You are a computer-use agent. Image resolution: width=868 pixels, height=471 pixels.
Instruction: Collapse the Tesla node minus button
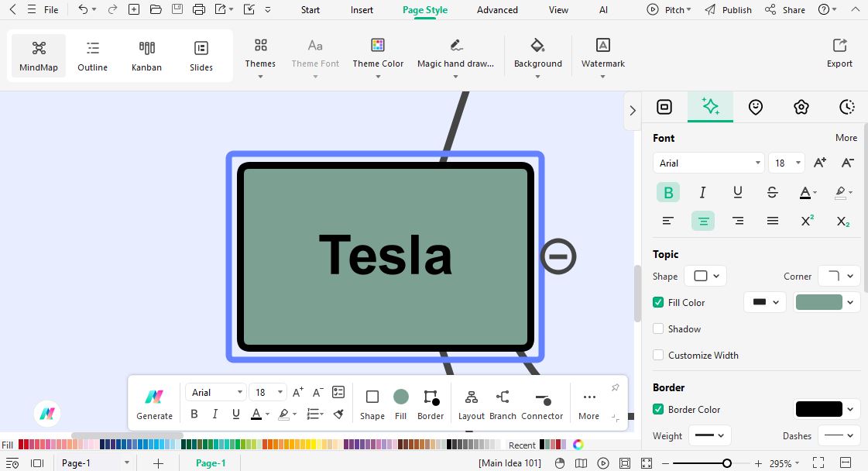[x=558, y=256]
